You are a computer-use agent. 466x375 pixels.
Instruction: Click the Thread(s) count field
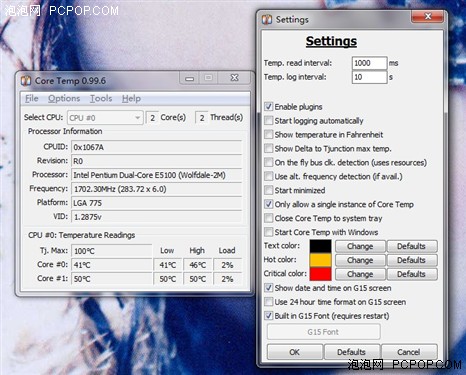click(x=202, y=118)
